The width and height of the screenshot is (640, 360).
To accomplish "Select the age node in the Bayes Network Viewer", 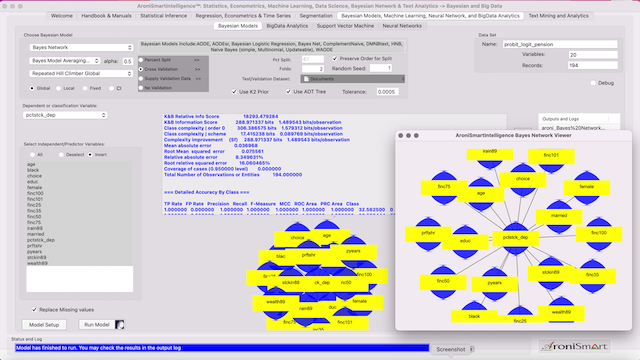I will click(x=481, y=193).
